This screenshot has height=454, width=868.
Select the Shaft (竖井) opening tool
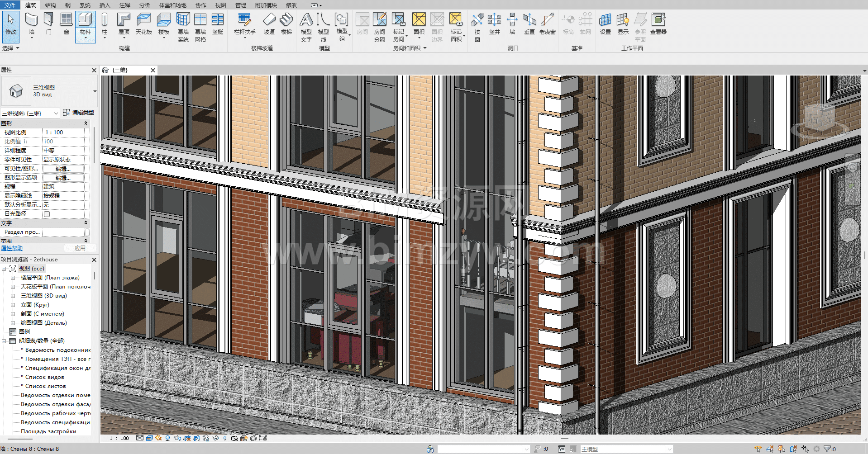pos(495,24)
